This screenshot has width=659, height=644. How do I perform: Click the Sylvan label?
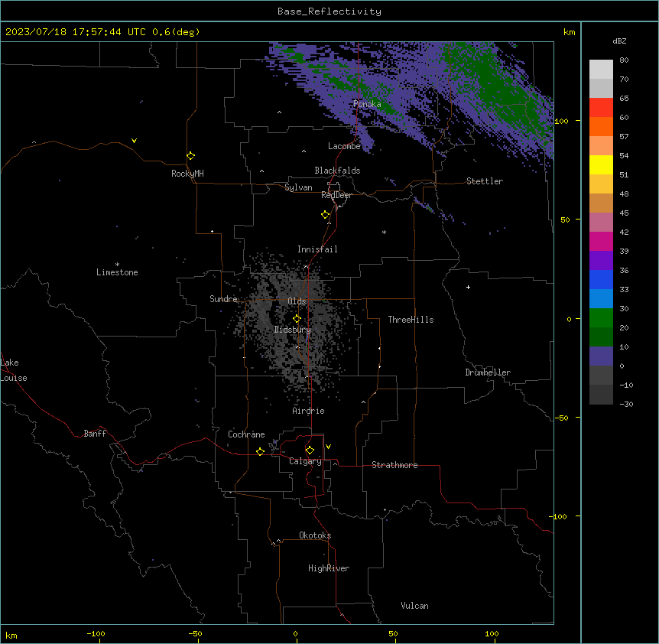(298, 187)
